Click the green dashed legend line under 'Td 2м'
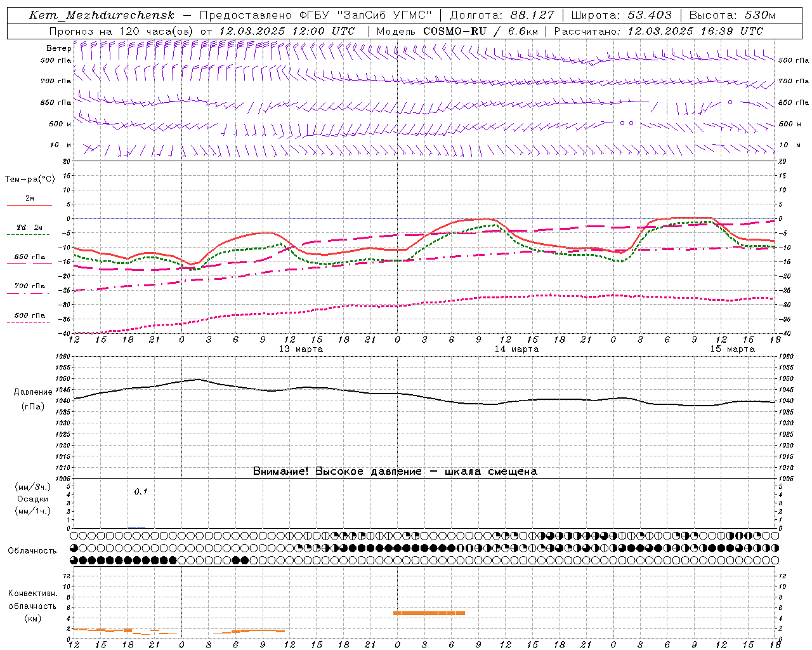The width and height of the screenshot is (812, 650). click(x=29, y=235)
